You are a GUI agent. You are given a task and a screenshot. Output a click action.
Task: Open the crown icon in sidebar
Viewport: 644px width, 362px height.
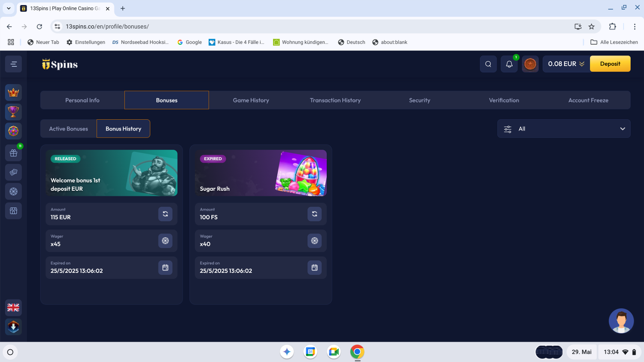point(13,92)
